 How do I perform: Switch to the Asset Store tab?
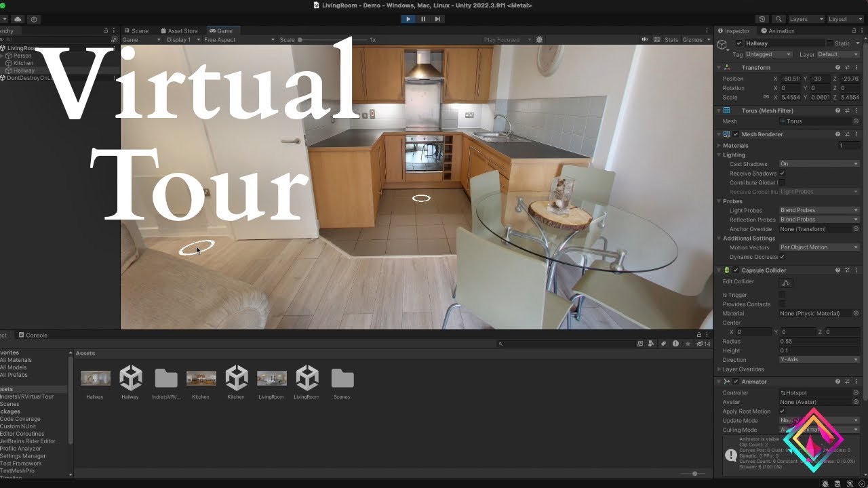pyautogui.click(x=179, y=30)
